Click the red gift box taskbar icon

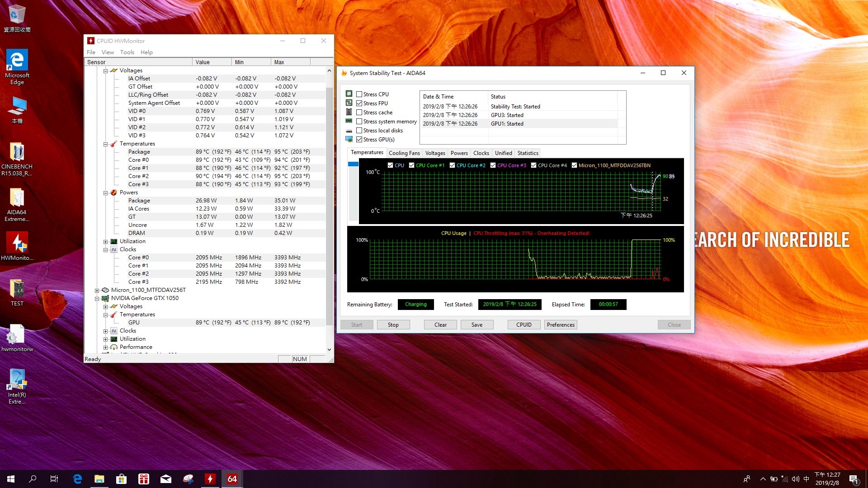144,479
